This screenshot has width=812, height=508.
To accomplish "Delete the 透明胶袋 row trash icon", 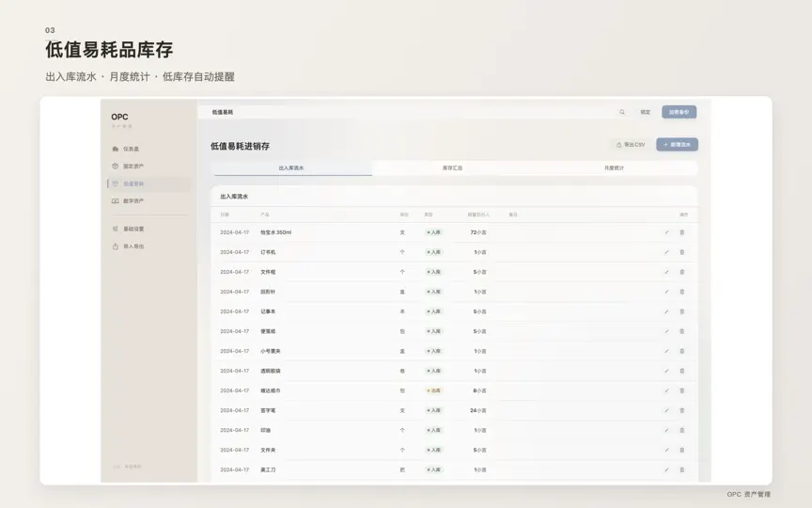I will pos(682,371).
